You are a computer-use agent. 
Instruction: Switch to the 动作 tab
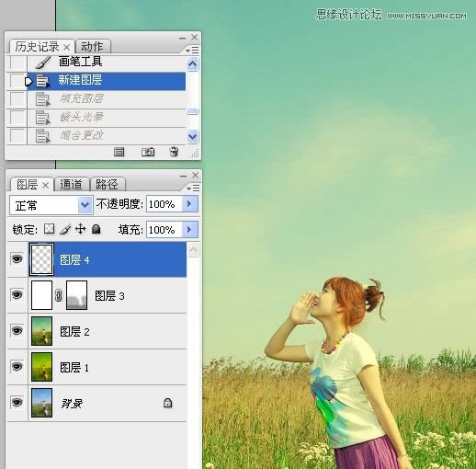[92, 47]
